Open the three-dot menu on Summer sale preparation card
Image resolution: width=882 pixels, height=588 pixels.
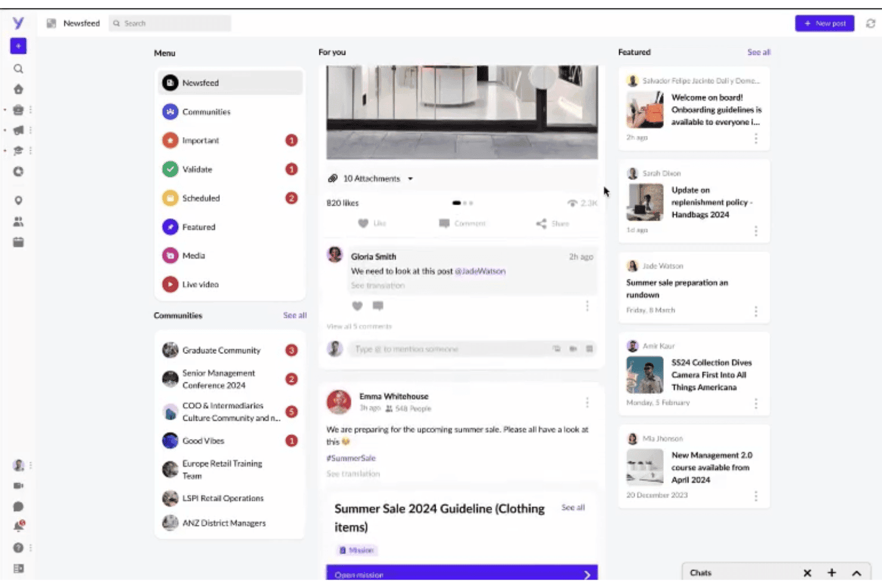(x=756, y=311)
